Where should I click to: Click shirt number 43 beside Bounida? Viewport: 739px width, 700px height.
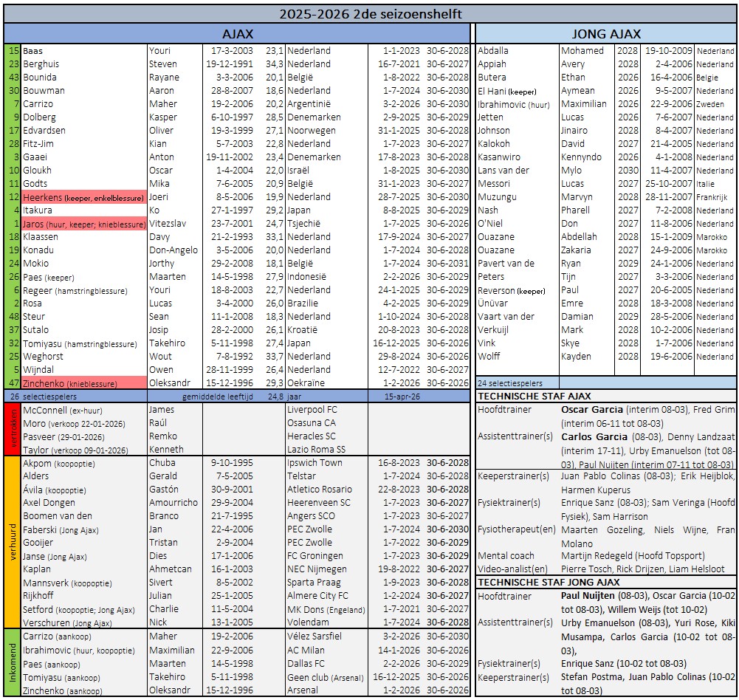tap(13, 78)
